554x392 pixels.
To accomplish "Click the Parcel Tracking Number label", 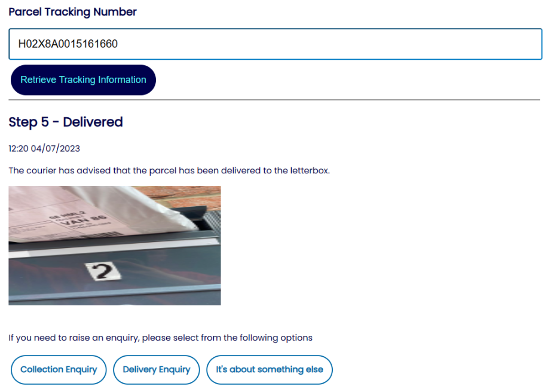I will tap(72, 12).
